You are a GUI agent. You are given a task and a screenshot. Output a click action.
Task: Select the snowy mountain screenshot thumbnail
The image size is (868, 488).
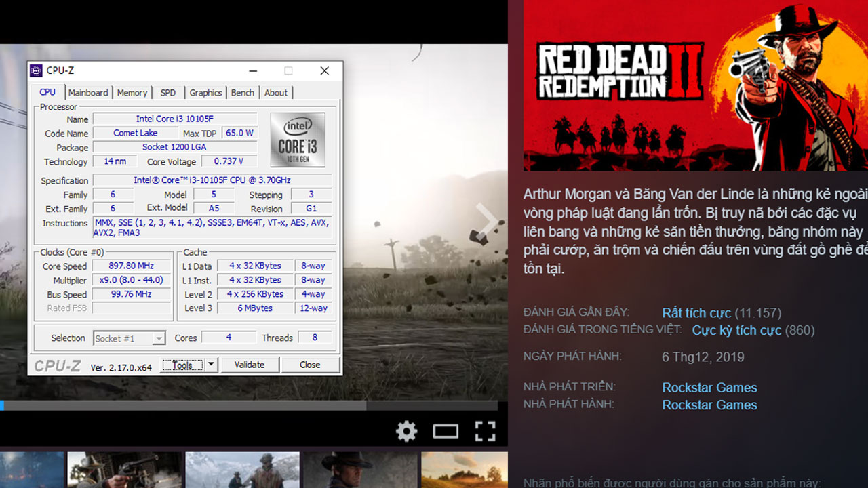[x=242, y=470]
